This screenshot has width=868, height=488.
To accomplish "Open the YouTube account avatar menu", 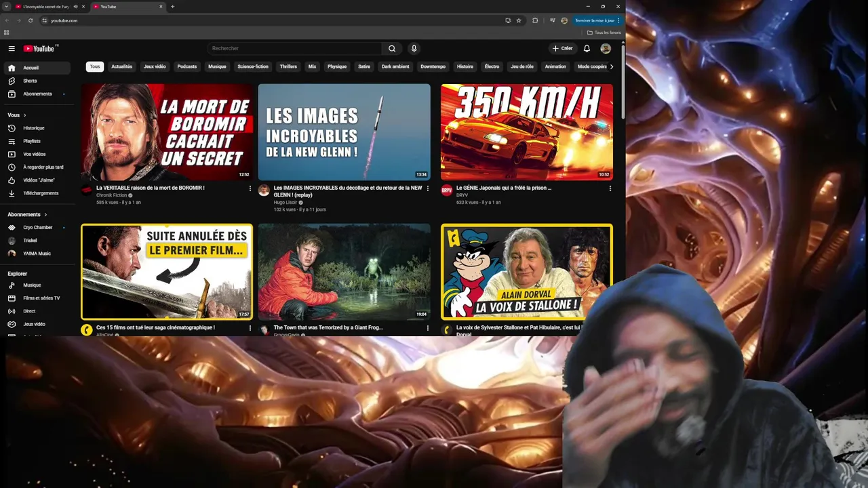I will (x=606, y=48).
